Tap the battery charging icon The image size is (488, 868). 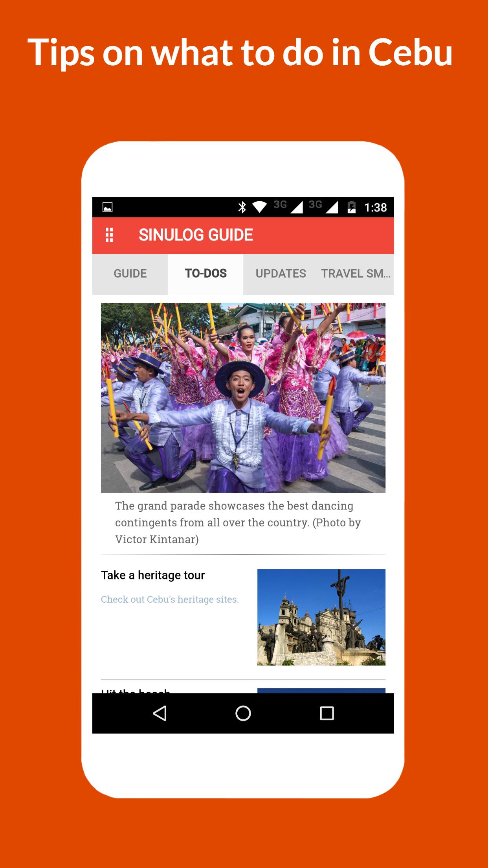click(x=351, y=207)
